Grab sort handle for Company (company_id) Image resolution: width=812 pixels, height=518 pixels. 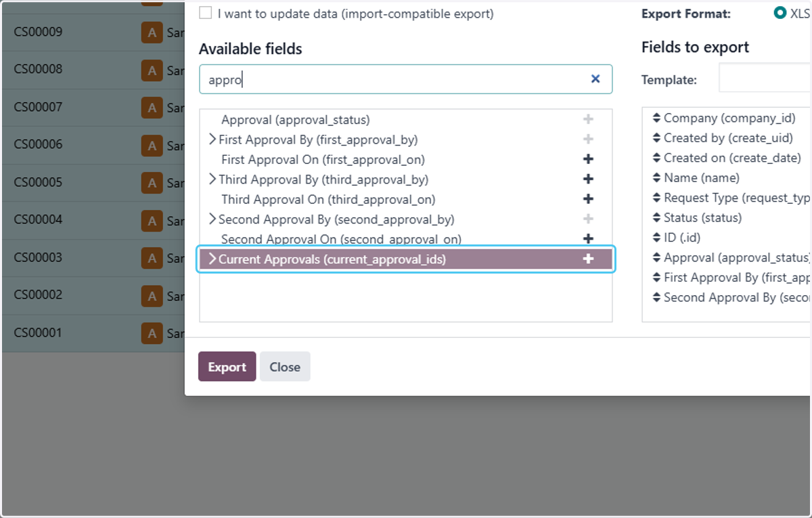[656, 118]
